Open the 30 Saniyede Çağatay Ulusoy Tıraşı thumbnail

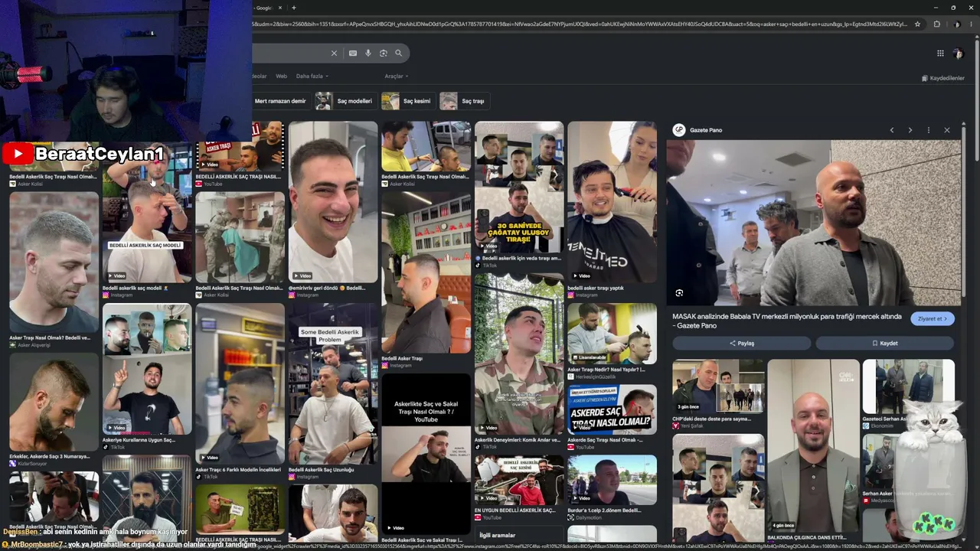click(x=519, y=187)
